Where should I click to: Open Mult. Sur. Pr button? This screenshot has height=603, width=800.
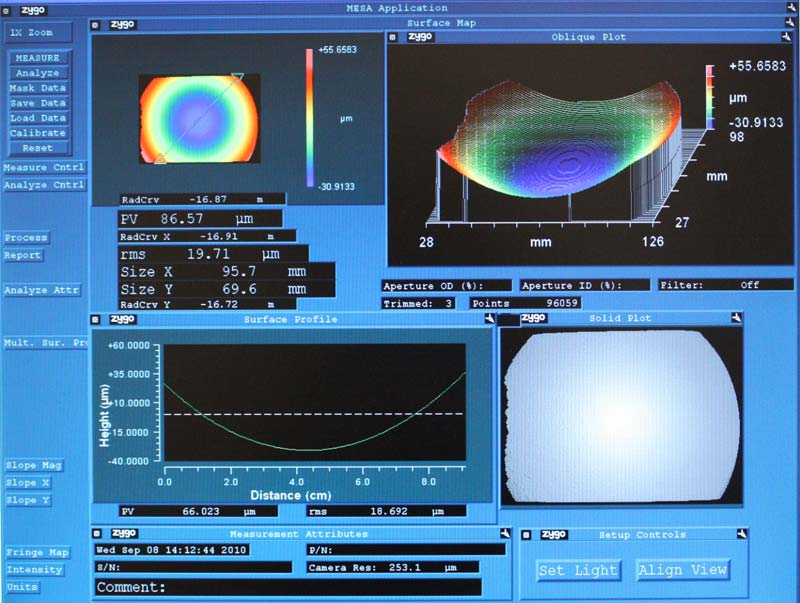click(45, 342)
